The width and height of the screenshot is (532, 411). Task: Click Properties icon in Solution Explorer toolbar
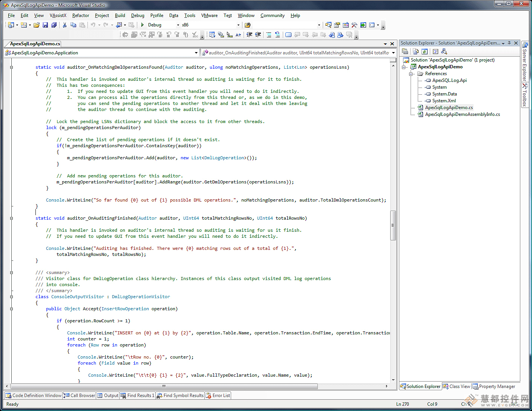click(x=405, y=51)
